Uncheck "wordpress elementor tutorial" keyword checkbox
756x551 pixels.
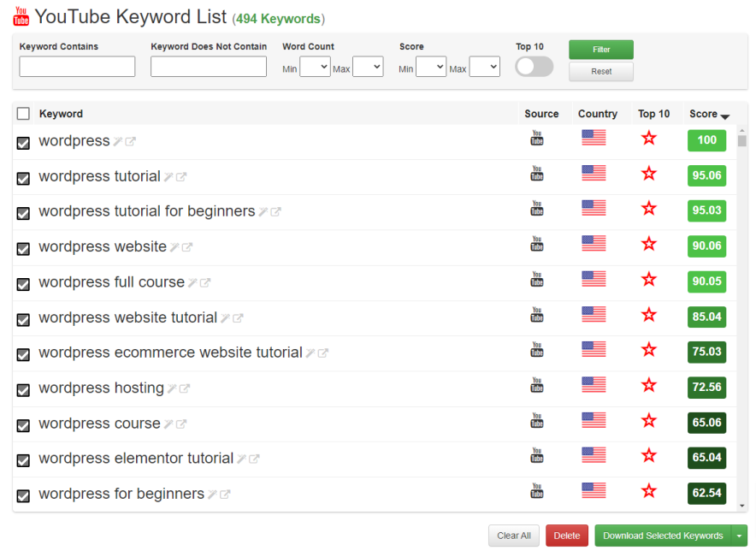(x=22, y=460)
